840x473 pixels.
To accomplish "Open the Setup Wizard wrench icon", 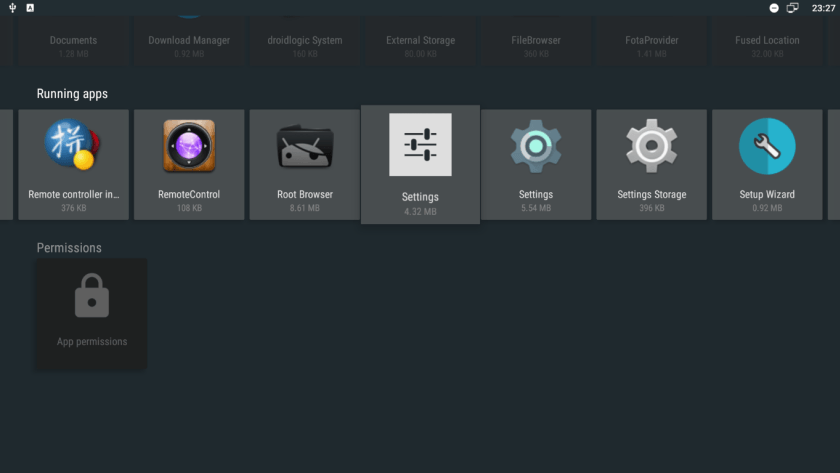I will click(x=767, y=146).
